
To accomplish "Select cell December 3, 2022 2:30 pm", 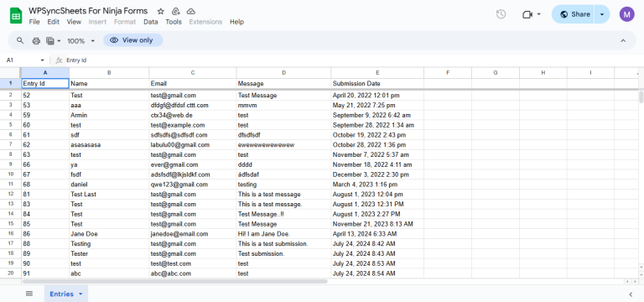I will click(x=377, y=174).
